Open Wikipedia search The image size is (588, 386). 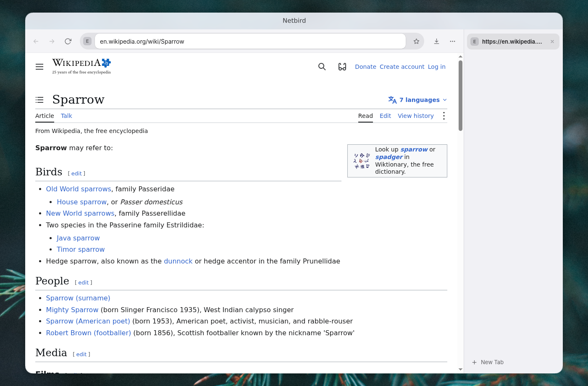(x=322, y=67)
